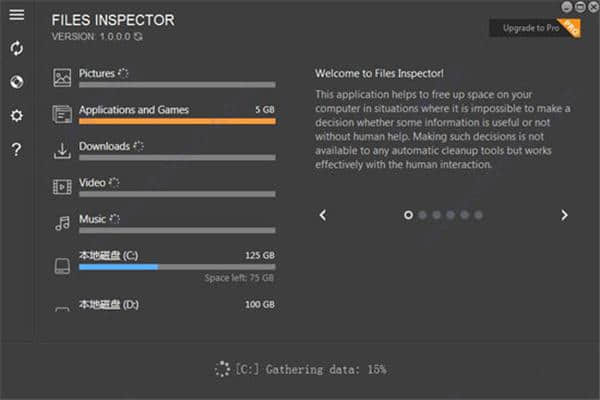Image resolution: width=600 pixels, height=400 pixels.
Task: Click the Downloads category icon
Action: coord(62,150)
